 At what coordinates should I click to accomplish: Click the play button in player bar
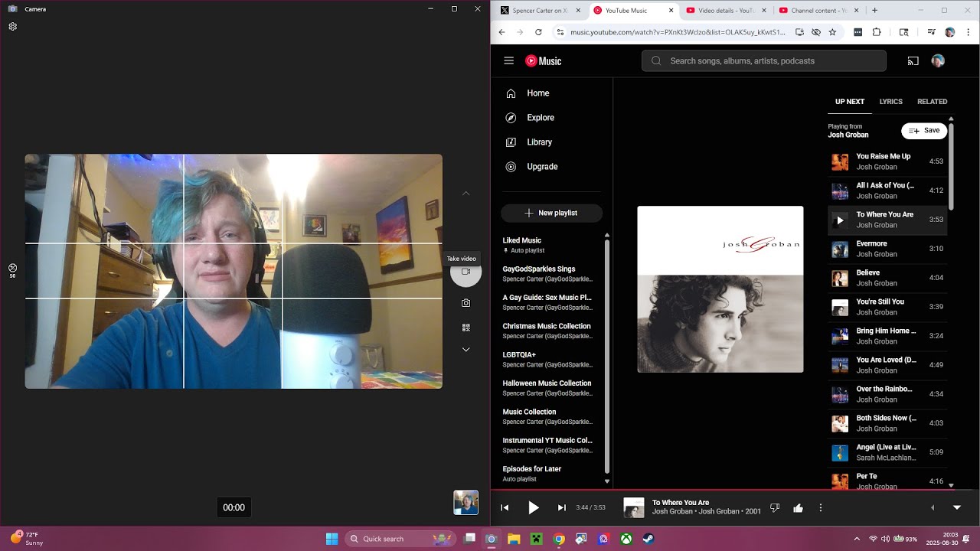coord(534,507)
